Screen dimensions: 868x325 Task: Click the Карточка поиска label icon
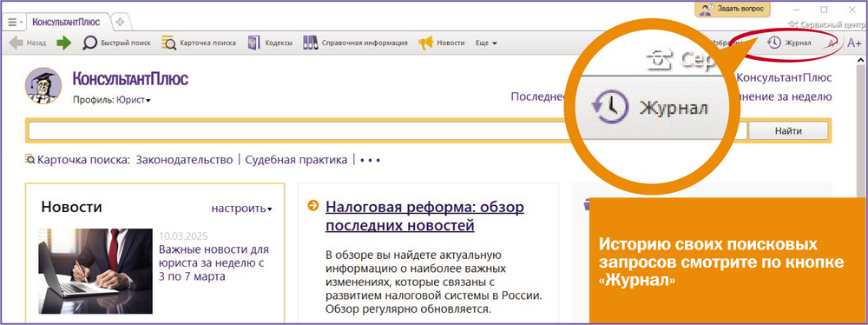point(30,159)
